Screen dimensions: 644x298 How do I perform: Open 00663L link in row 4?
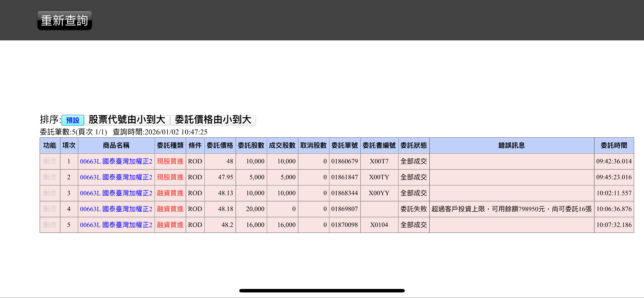click(x=116, y=209)
